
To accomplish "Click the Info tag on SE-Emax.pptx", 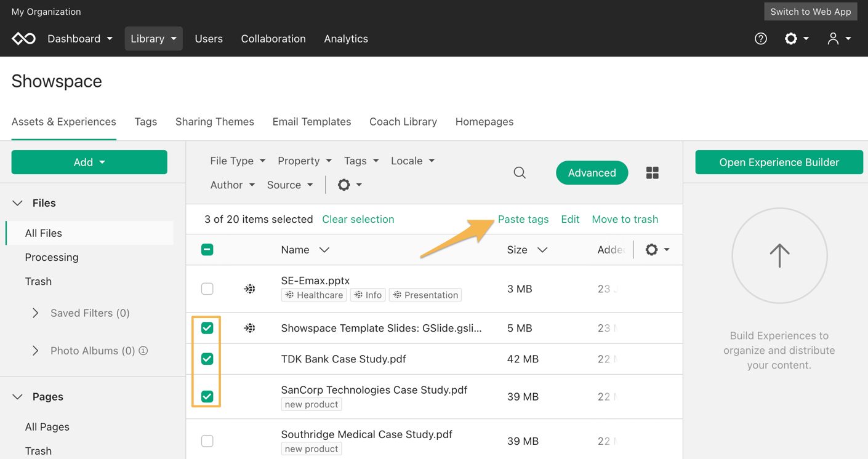I will [x=368, y=295].
